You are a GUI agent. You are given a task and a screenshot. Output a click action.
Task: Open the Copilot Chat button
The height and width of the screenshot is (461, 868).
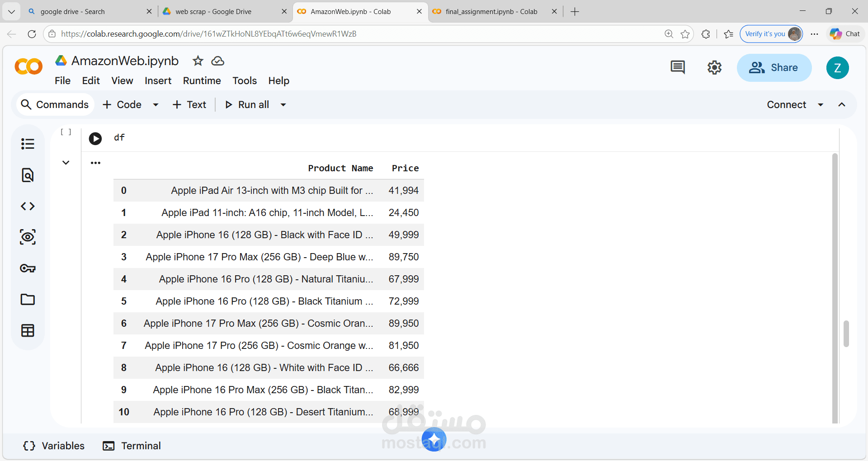tap(845, 34)
